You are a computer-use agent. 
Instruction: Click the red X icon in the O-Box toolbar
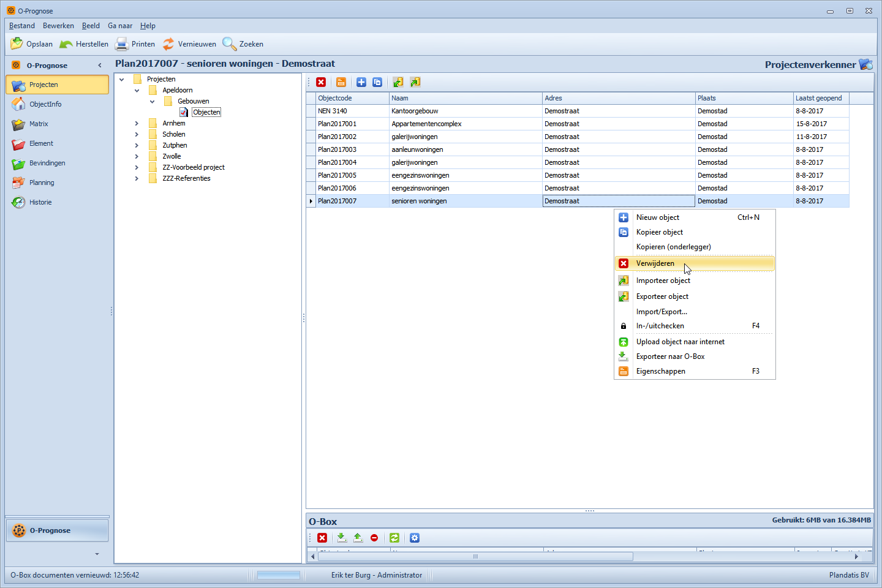tap(322, 538)
